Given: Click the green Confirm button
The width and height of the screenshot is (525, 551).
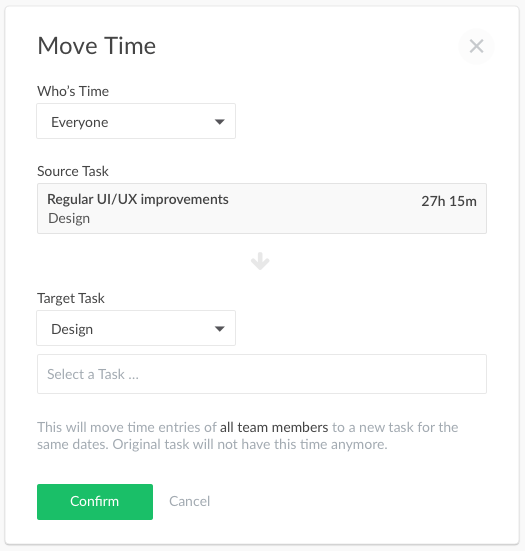Looking at the screenshot, I should [95, 502].
